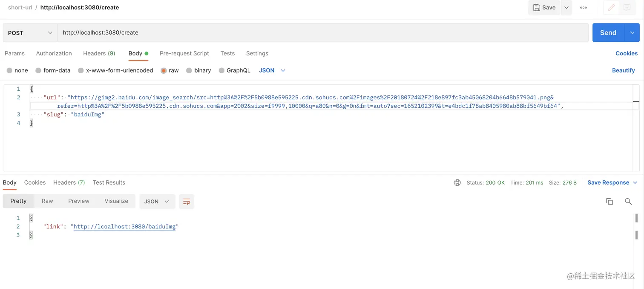Send the request
This screenshot has height=289, width=644.
point(608,33)
